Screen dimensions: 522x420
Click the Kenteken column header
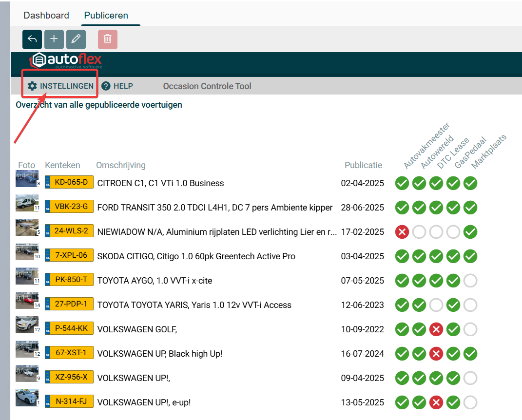click(x=62, y=165)
